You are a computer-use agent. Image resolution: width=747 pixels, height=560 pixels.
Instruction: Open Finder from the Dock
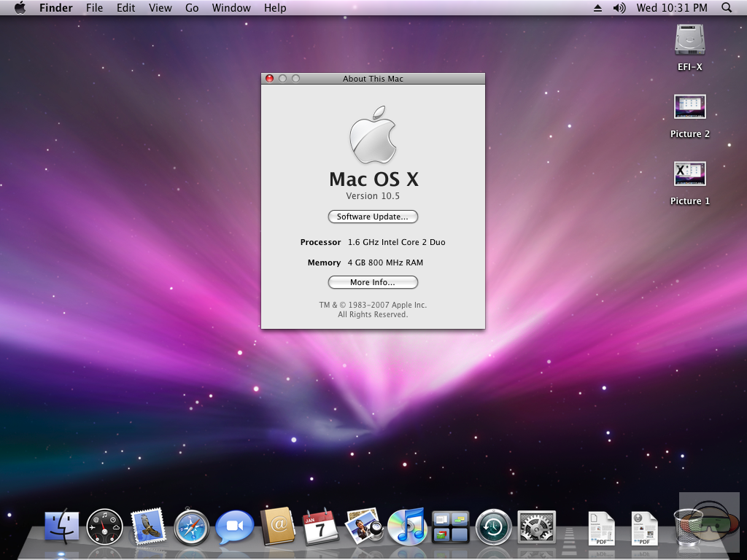tap(62, 526)
